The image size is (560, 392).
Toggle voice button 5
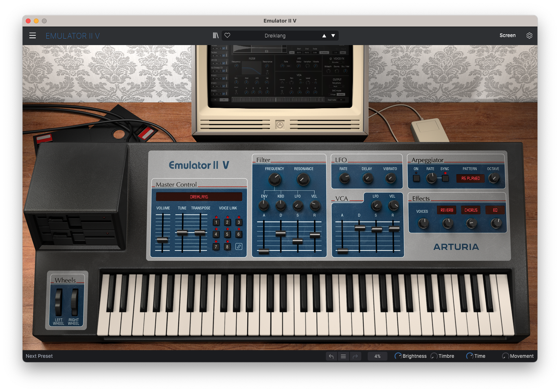tap(227, 234)
